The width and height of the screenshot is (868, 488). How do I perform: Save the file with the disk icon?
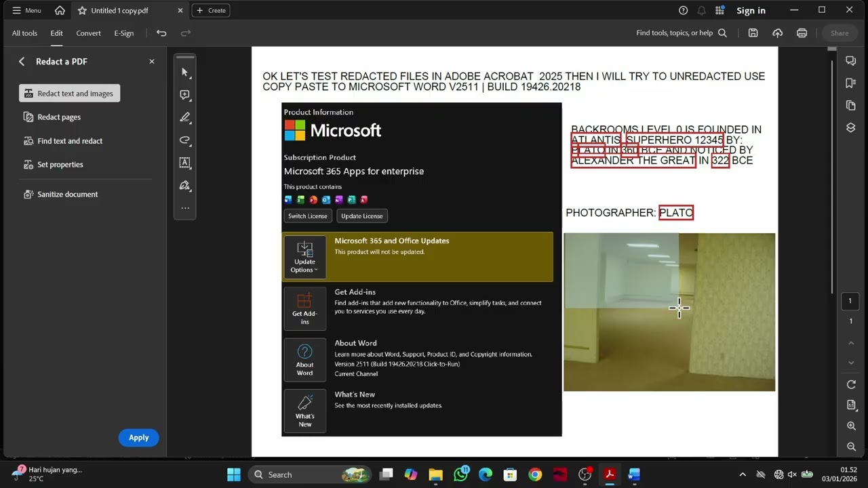753,33
